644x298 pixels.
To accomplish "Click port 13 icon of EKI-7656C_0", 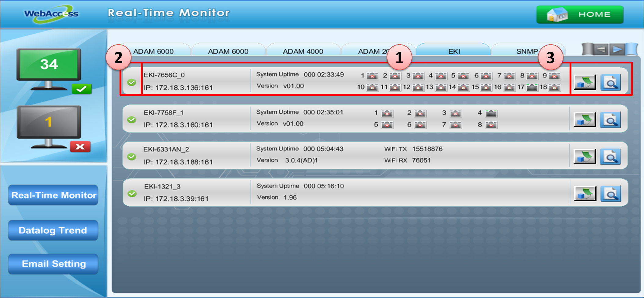I will coord(441,88).
